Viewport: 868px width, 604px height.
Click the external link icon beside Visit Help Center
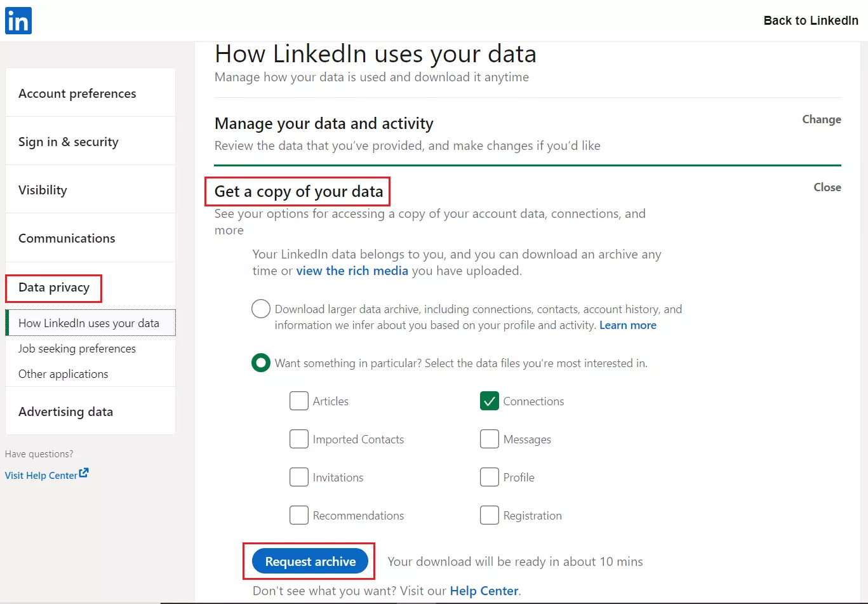click(x=84, y=473)
